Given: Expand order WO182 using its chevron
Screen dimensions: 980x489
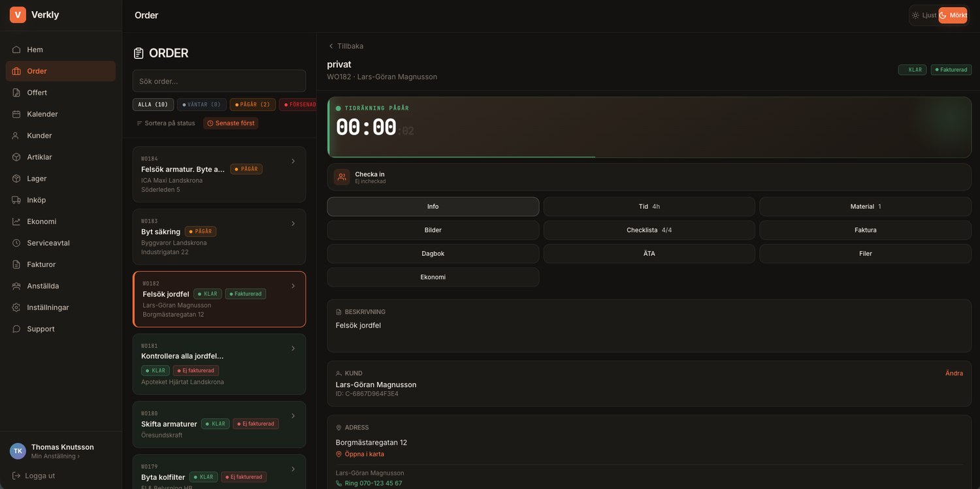Looking at the screenshot, I should pos(293,286).
